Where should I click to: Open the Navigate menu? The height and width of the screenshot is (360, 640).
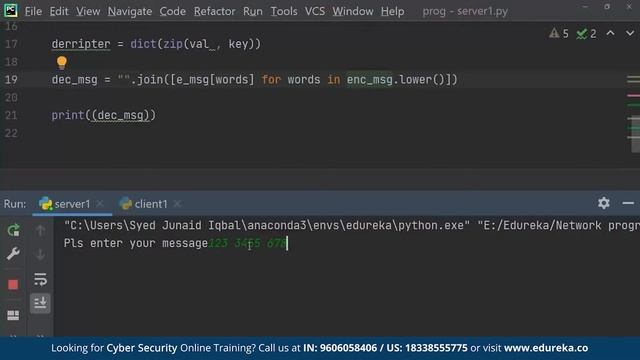click(130, 11)
